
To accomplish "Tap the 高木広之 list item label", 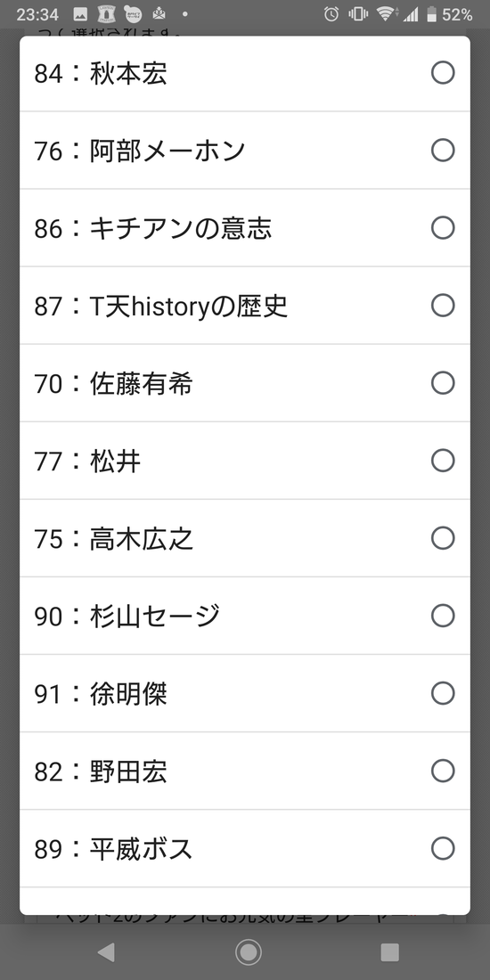I will pos(142,539).
